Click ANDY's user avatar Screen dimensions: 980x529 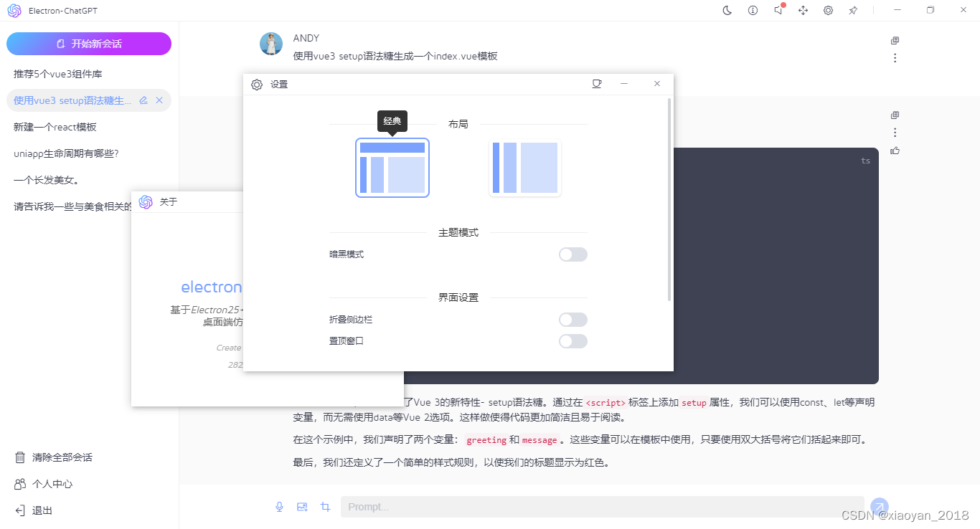pyautogui.click(x=271, y=44)
